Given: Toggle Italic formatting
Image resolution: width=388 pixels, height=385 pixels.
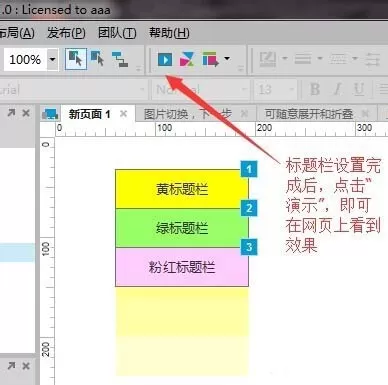Looking at the screenshot, I should pos(337,89).
